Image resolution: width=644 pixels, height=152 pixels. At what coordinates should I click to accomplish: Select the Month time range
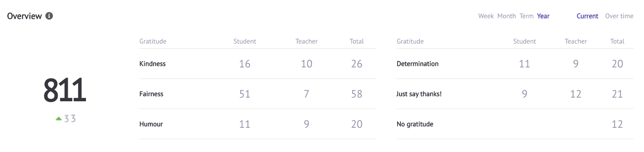click(x=506, y=16)
